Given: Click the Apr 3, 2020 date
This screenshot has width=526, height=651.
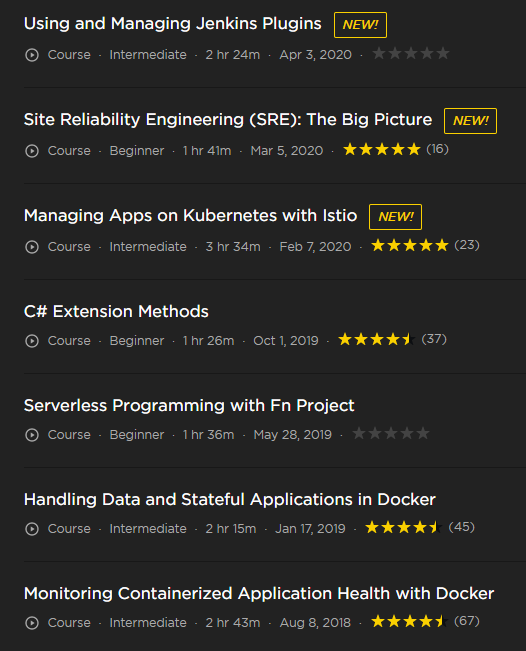Looking at the screenshot, I should (316, 55).
